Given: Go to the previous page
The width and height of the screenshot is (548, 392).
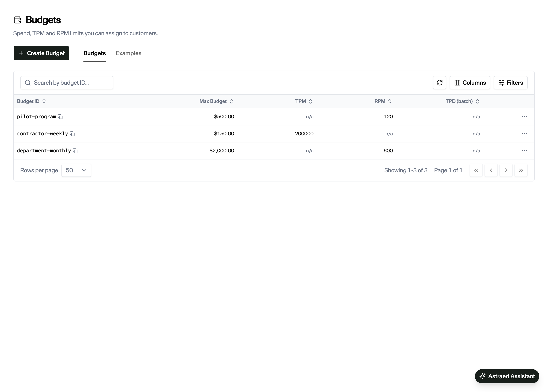Looking at the screenshot, I should pos(491,170).
